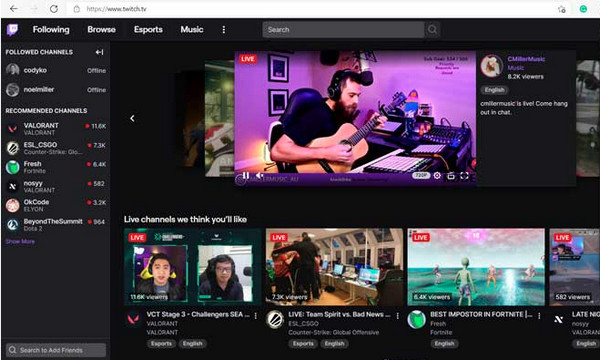Go back with the browser back arrow

click(x=14, y=8)
